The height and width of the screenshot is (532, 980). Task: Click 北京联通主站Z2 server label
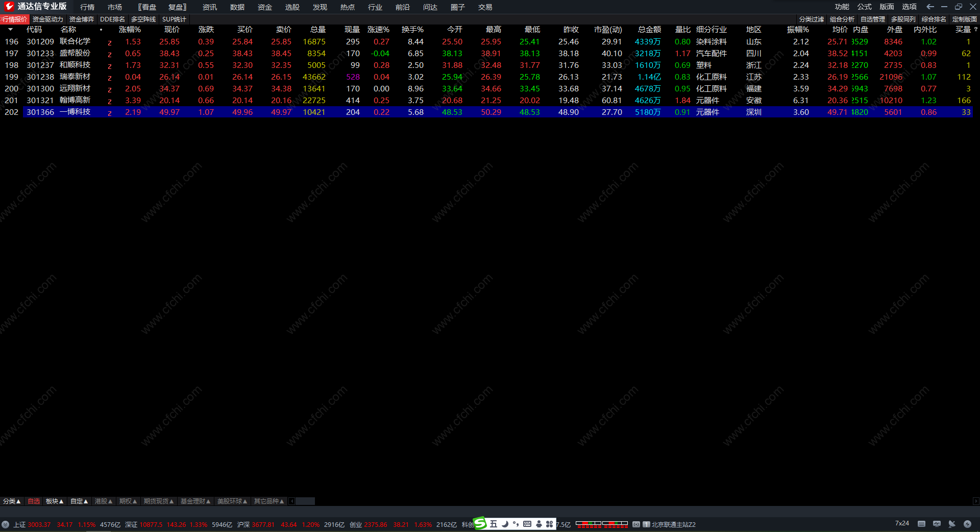tap(674, 524)
